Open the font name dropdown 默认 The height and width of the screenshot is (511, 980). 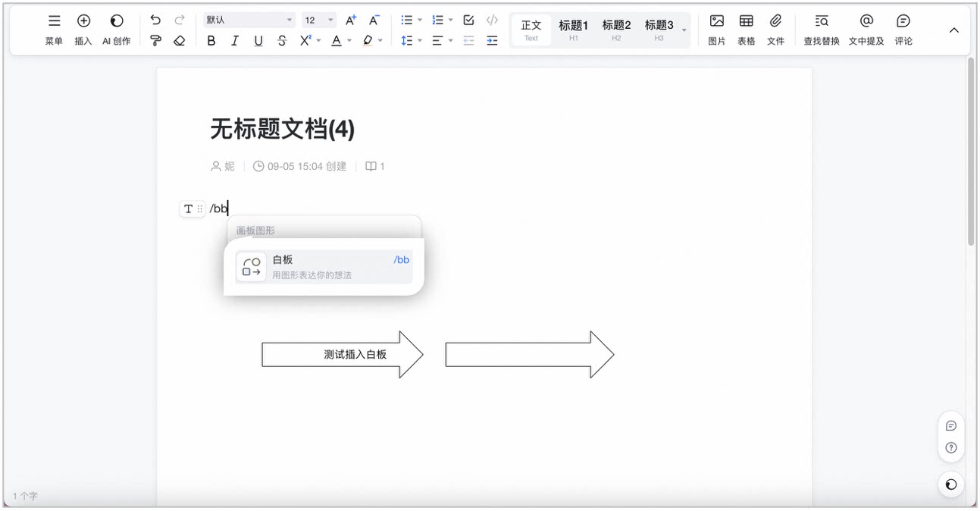(249, 20)
